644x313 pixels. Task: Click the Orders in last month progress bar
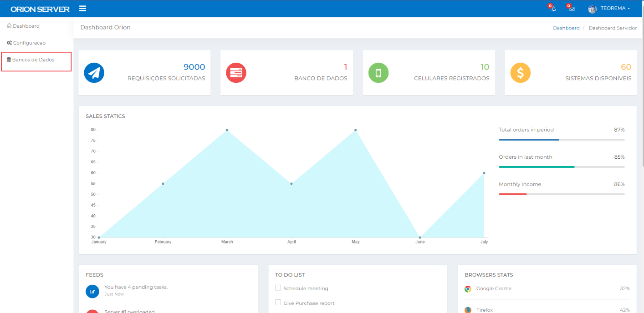562,167
